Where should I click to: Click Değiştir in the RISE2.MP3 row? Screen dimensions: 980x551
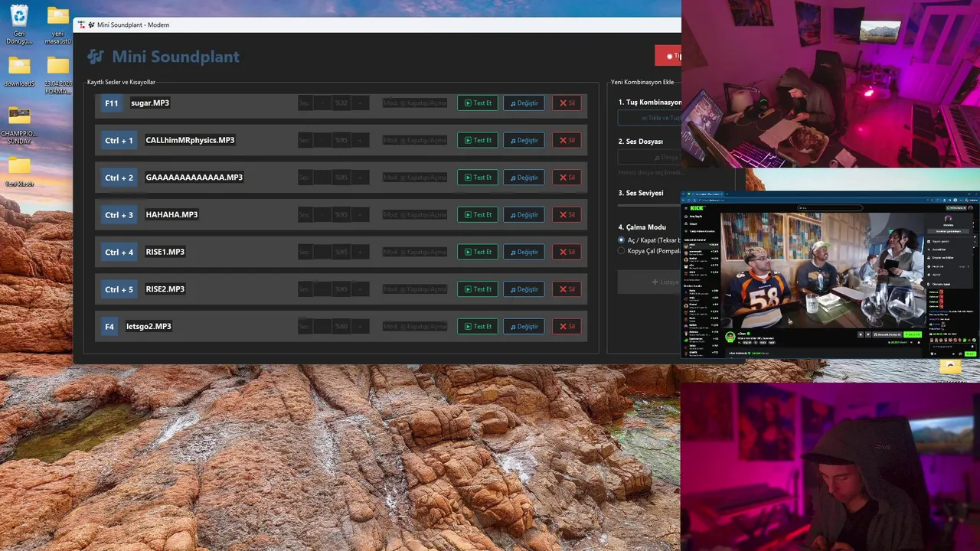coord(524,289)
